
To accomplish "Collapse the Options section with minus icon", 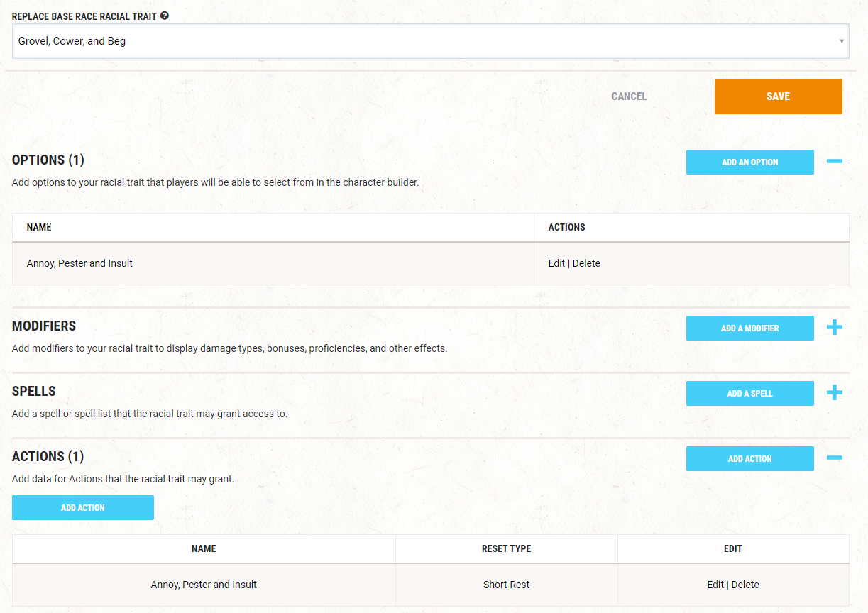I will 835,162.
